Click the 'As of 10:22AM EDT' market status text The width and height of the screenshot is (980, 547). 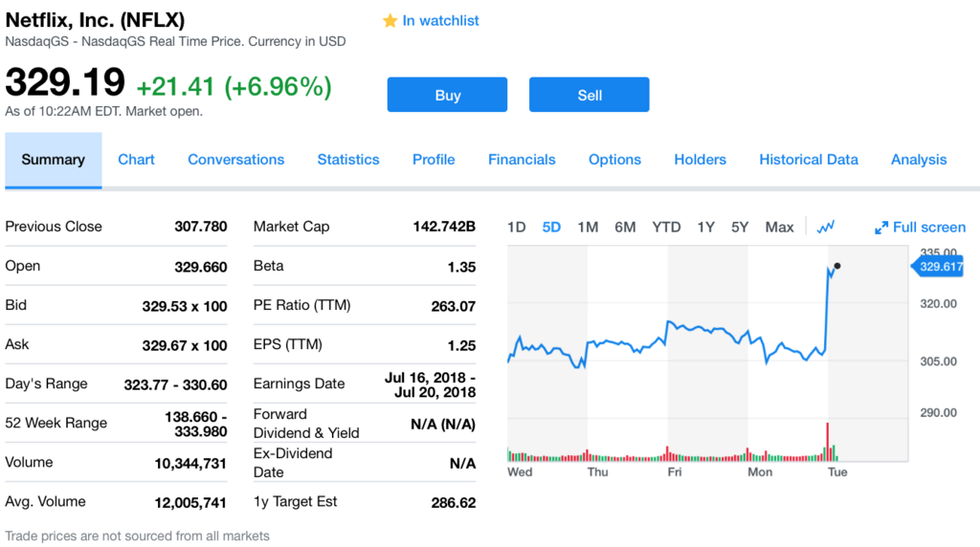103,111
